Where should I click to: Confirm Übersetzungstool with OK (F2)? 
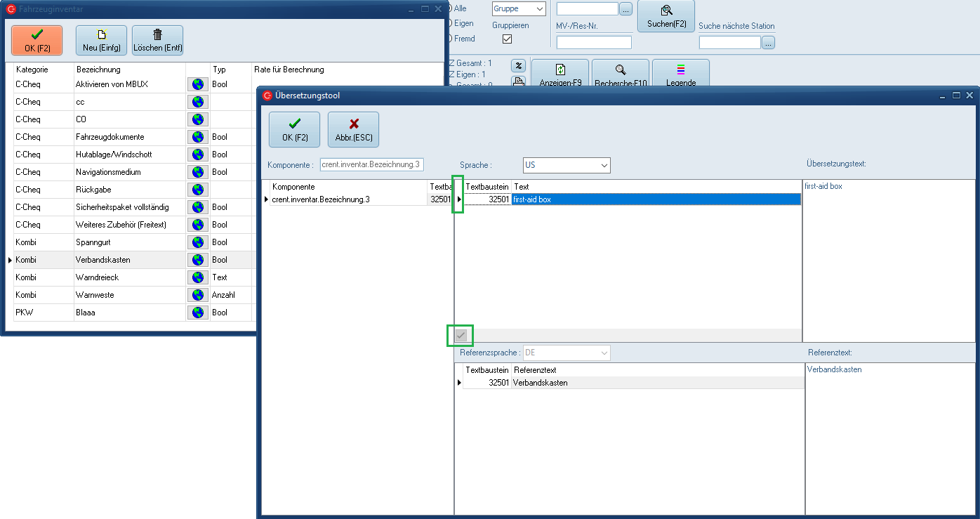click(294, 130)
